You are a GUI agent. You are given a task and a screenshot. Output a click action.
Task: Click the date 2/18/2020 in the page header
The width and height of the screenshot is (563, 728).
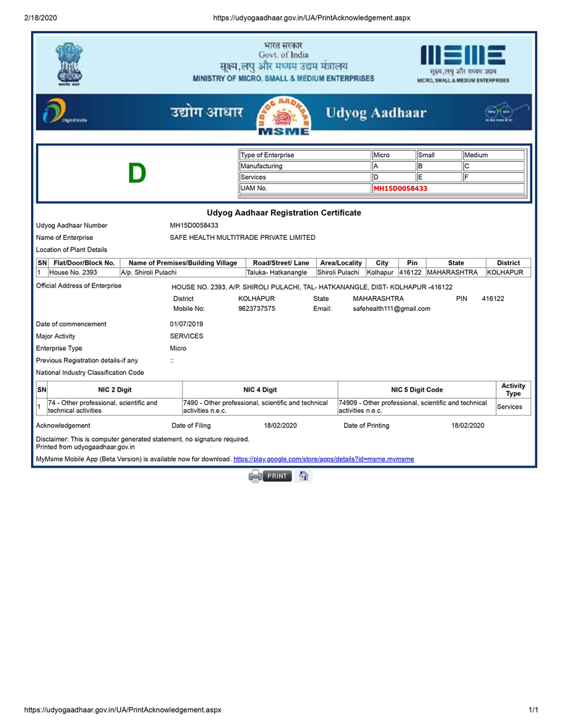[x=40, y=18]
